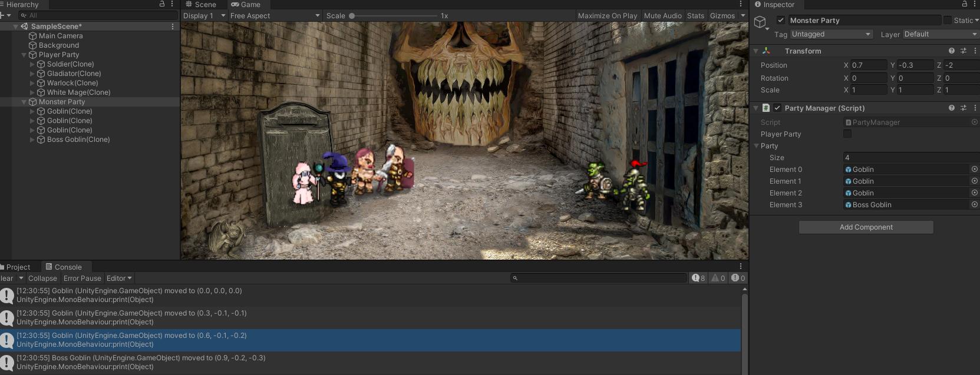The width and height of the screenshot is (980, 375).
Task: Open the Hierarchy add object plus button
Action: (2, 15)
